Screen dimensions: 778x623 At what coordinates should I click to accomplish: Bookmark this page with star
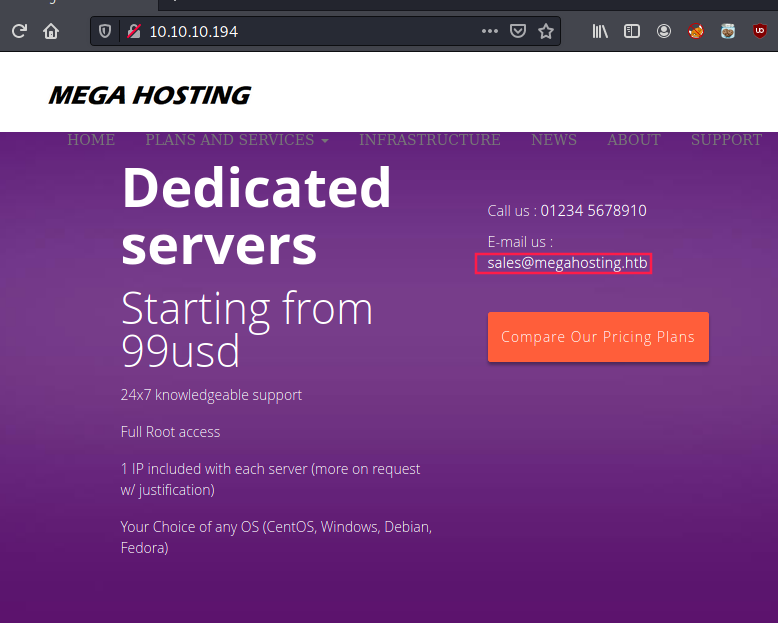click(x=546, y=31)
